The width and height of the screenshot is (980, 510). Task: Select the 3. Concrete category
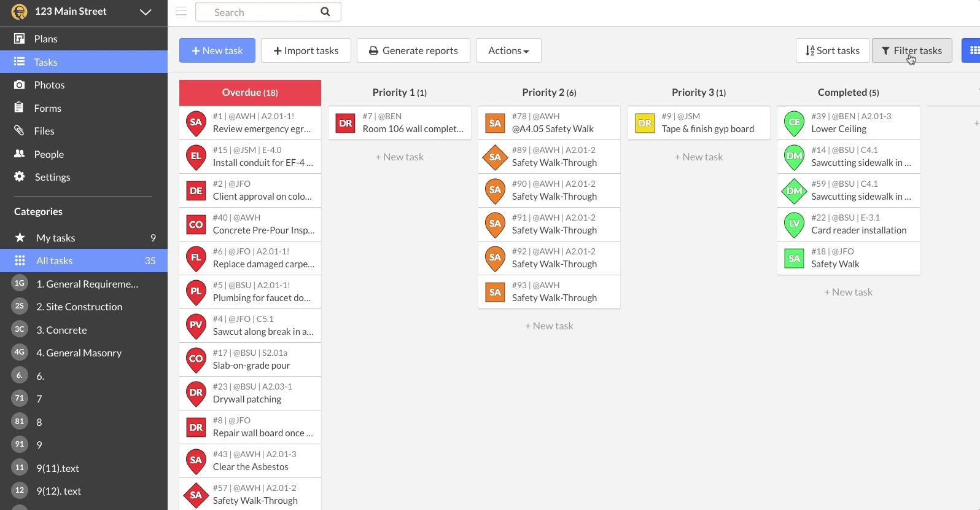tap(61, 330)
